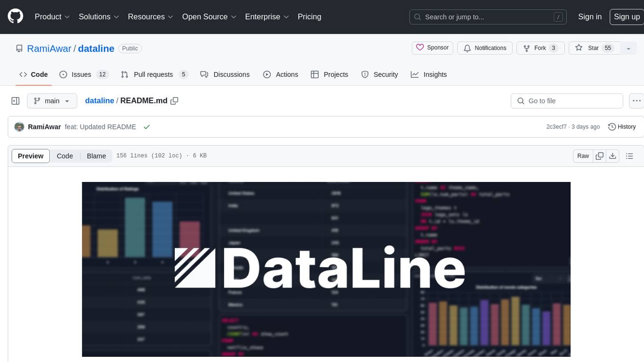Screen dimensions: 644x362
Task: Click the GitHub logo icon
Action: pos(16,17)
